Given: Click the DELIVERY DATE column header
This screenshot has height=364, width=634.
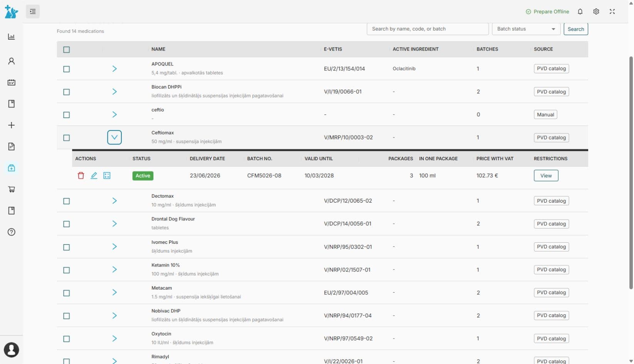Looking at the screenshot, I should (207, 159).
